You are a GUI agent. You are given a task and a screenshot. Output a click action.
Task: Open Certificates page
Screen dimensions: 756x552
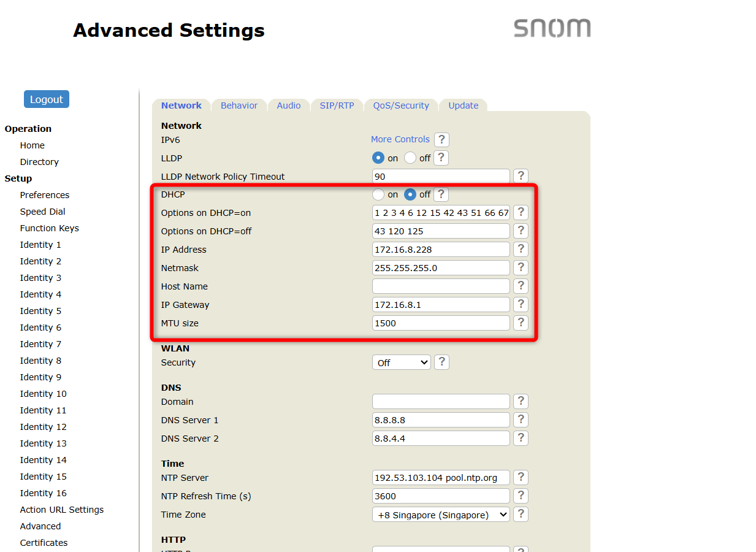pos(44,543)
